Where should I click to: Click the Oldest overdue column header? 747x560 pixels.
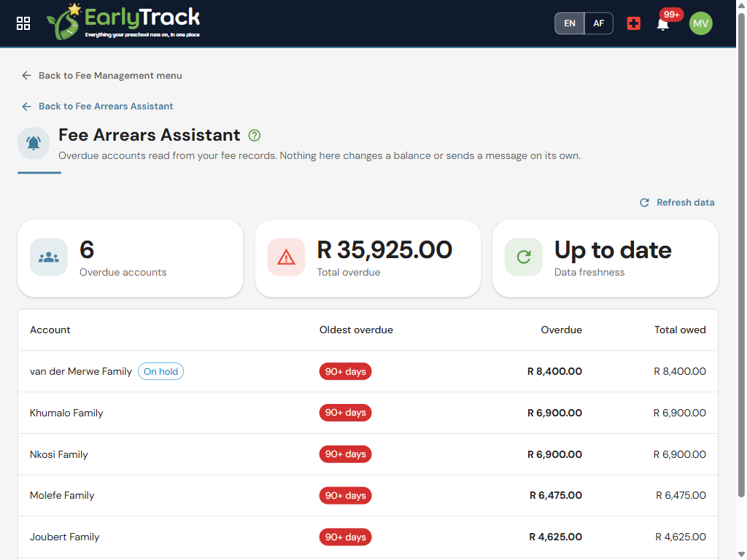pos(356,330)
